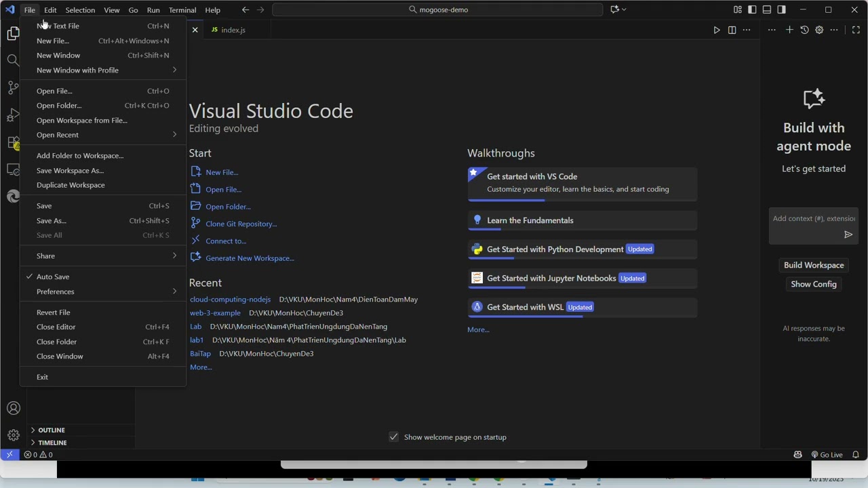This screenshot has height=488, width=868.
Task: Toggle Auto Save in the File menu
Action: click(x=103, y=277)
